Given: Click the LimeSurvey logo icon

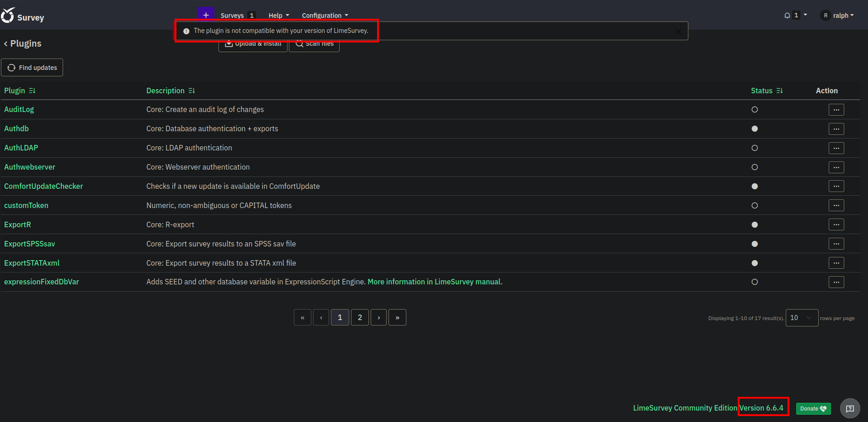Looking at the screenshot, I should [x=8, y=15].
